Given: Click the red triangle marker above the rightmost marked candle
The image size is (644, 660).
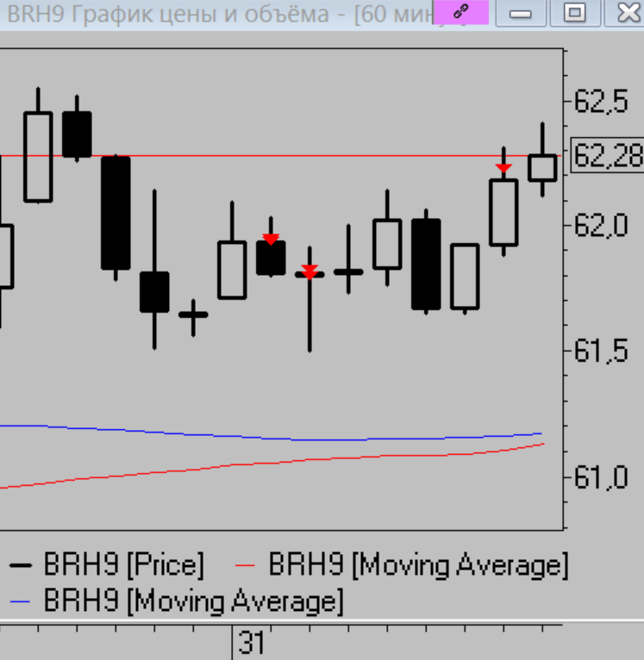Looking at the screenshot, I should (503, 168).
